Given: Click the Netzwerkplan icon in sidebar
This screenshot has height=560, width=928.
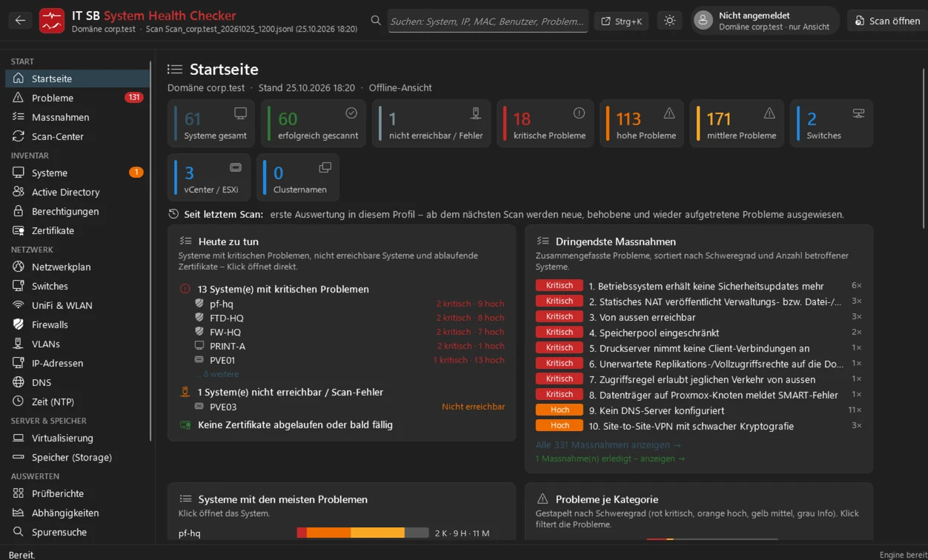Looking at the screenshot, I should click(19, 267).
